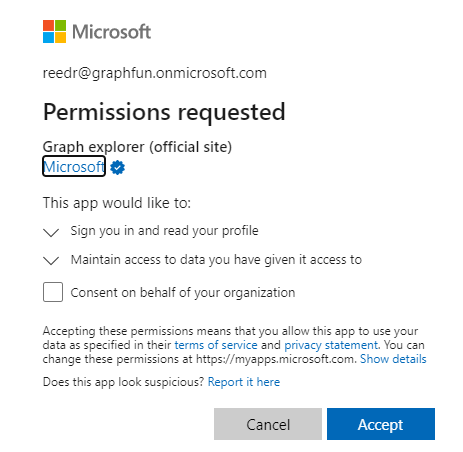
Task: Dismiss the request with the Cancel button
Action: pos(268,424)
